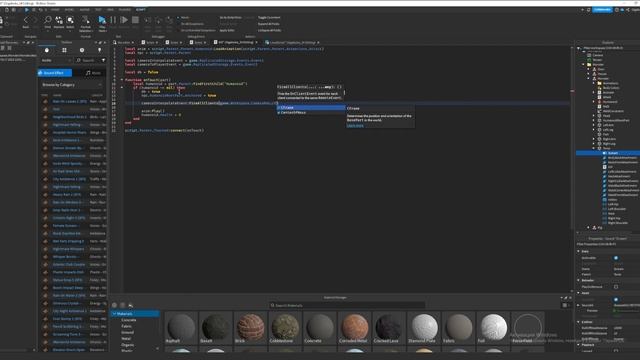Click the Search Materials field
640x360 pixels.
pos(347,305)
